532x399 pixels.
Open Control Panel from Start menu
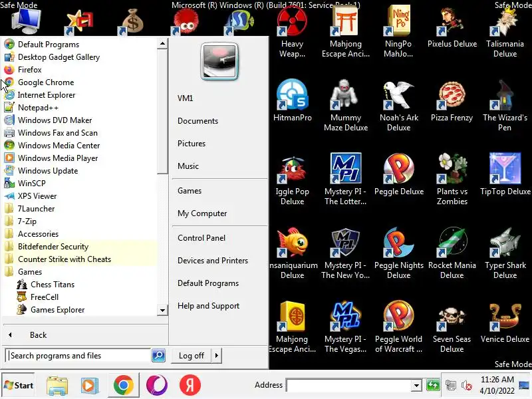[201, 238]
